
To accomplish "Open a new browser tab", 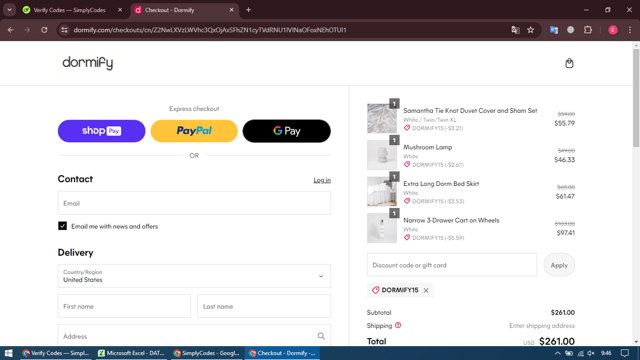I will (x=248, y=10).
